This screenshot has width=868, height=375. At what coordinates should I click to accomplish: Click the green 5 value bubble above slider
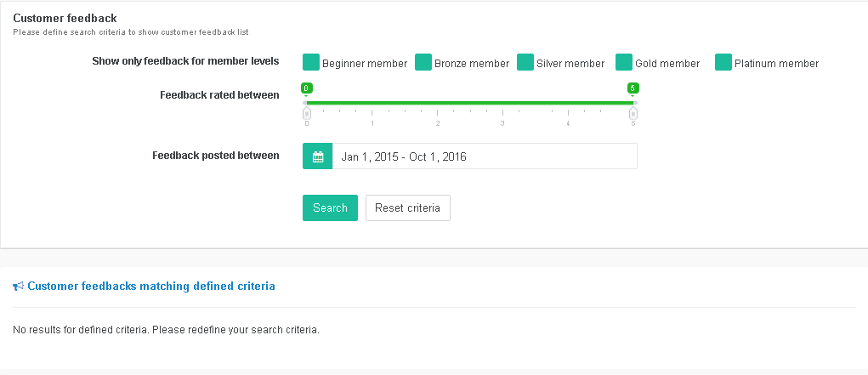[x=633, y=88]
